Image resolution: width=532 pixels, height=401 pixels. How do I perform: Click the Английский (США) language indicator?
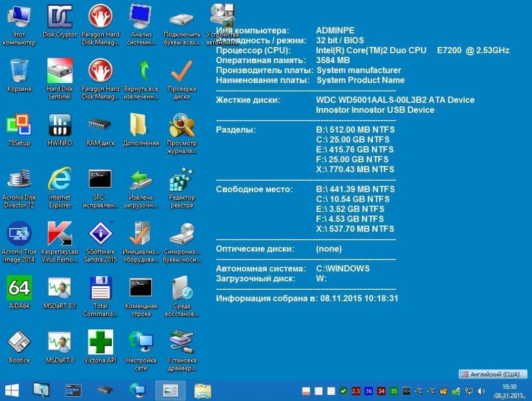click(x=494, y=374)
